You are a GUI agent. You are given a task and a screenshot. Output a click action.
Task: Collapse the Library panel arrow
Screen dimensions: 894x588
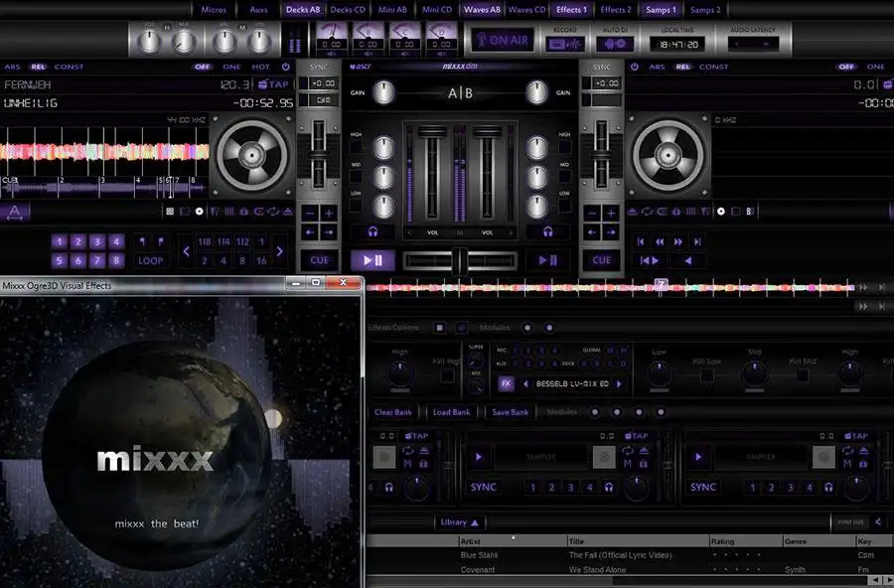point(475,522)
